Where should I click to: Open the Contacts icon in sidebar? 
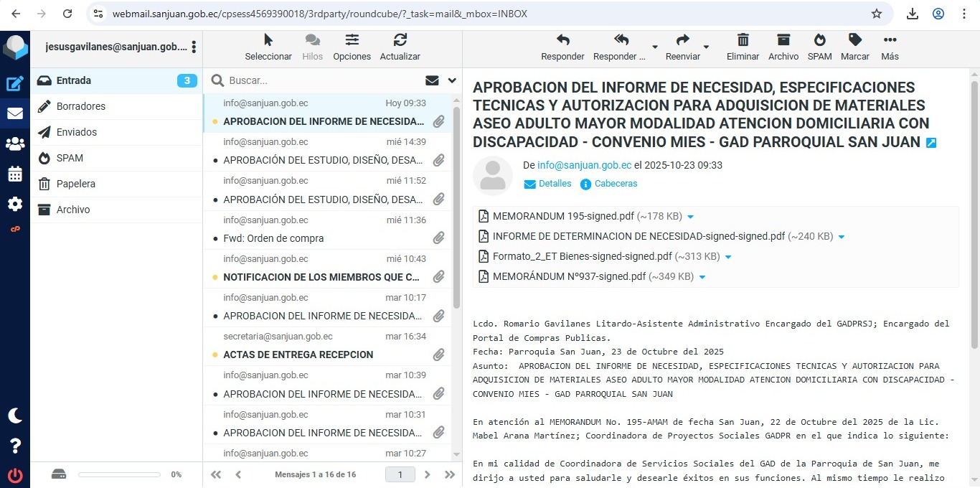(x=15, y=144)
